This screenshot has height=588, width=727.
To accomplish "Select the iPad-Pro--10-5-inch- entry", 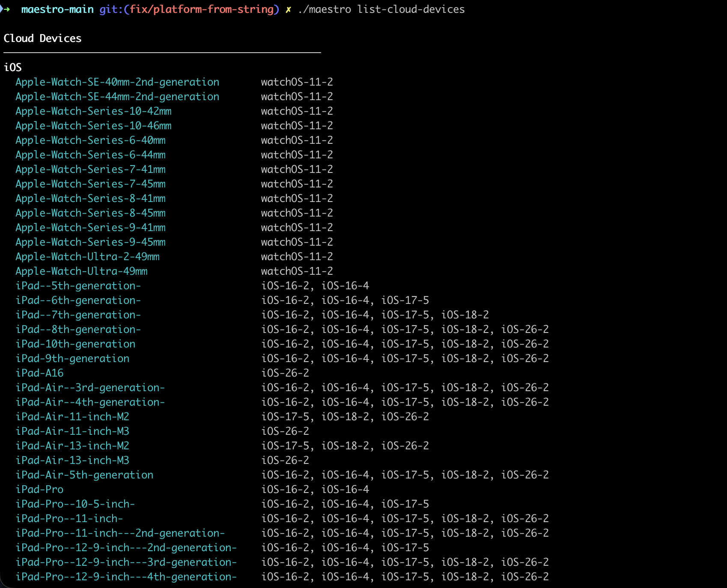I will 75,504.
